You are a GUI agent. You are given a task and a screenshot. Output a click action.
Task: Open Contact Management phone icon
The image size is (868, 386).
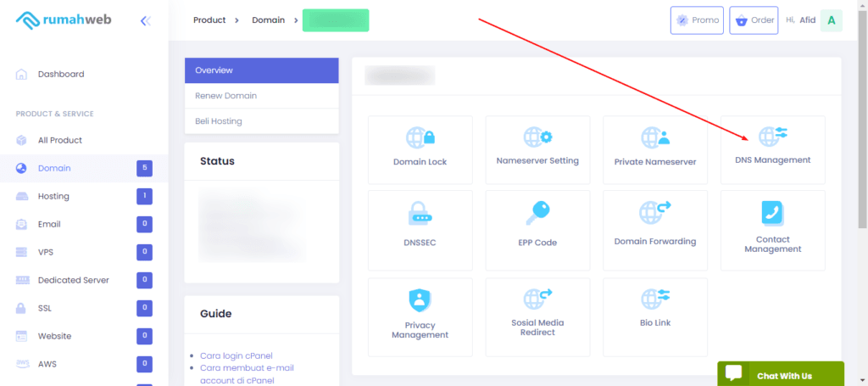pyautogui.click(x=773, y=213)
